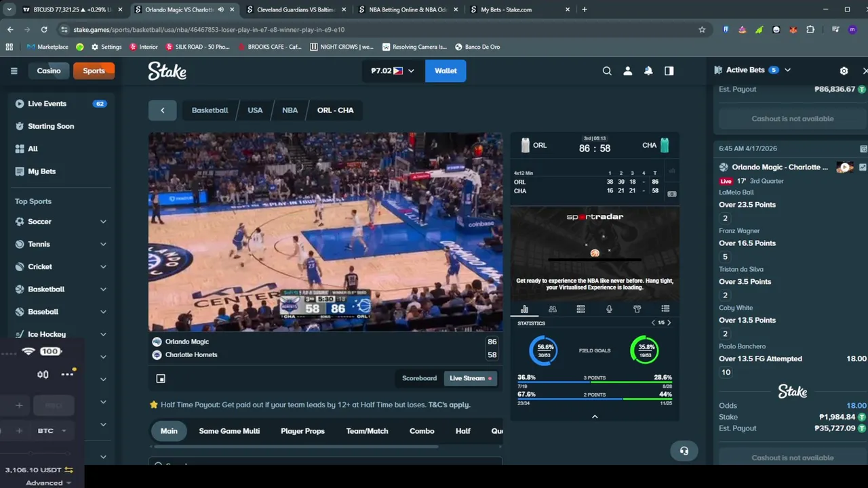Select the statistics bar chart tab icon
This screenshot has width=868, height=488.
524,309
